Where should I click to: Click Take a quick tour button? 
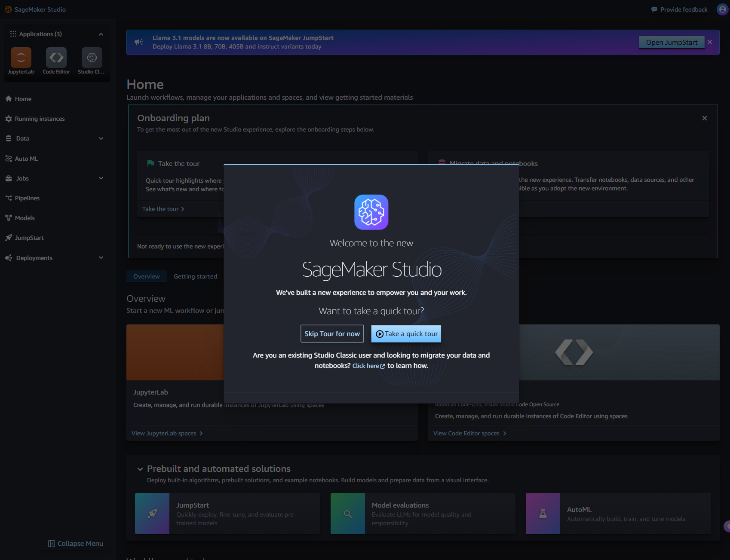tap(406, 334)
